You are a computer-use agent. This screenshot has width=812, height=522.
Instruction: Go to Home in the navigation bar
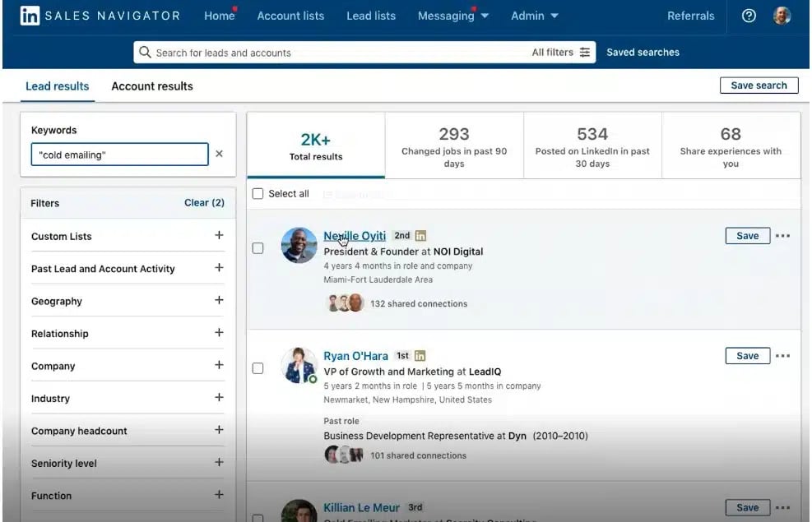click(219, 16)
